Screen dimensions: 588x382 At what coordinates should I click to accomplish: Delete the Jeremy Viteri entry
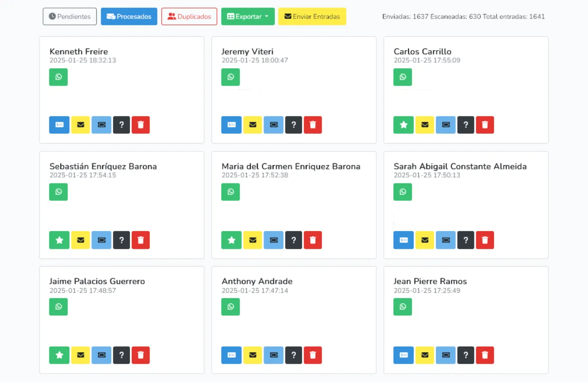coord(313,125)
